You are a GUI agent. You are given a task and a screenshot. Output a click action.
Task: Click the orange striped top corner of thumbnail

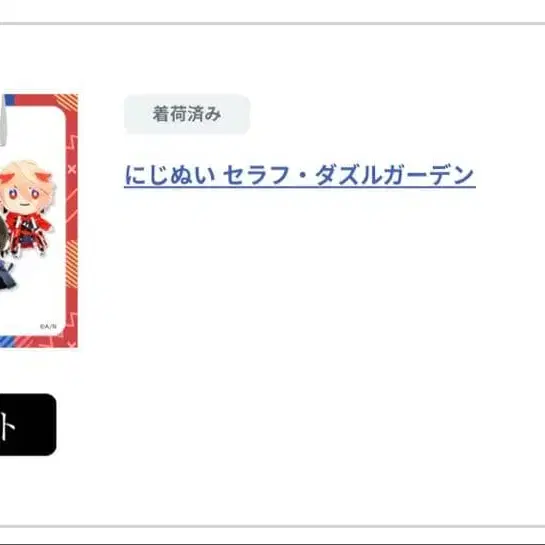pos(67,102)
